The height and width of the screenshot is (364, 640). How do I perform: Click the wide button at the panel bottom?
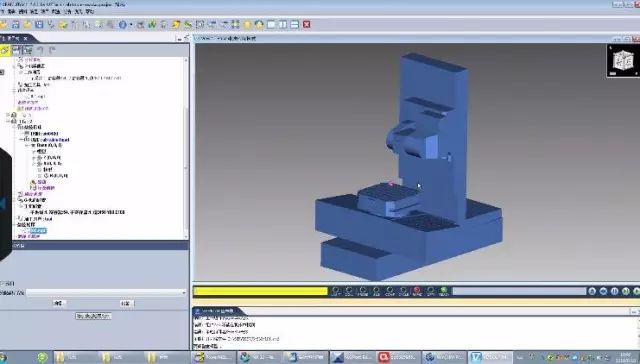point(93,316)
